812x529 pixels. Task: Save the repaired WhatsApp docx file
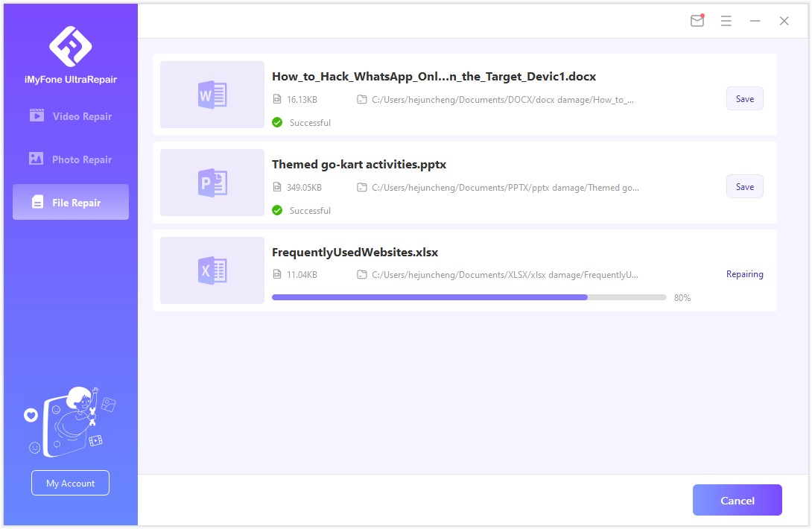[744, 99]
